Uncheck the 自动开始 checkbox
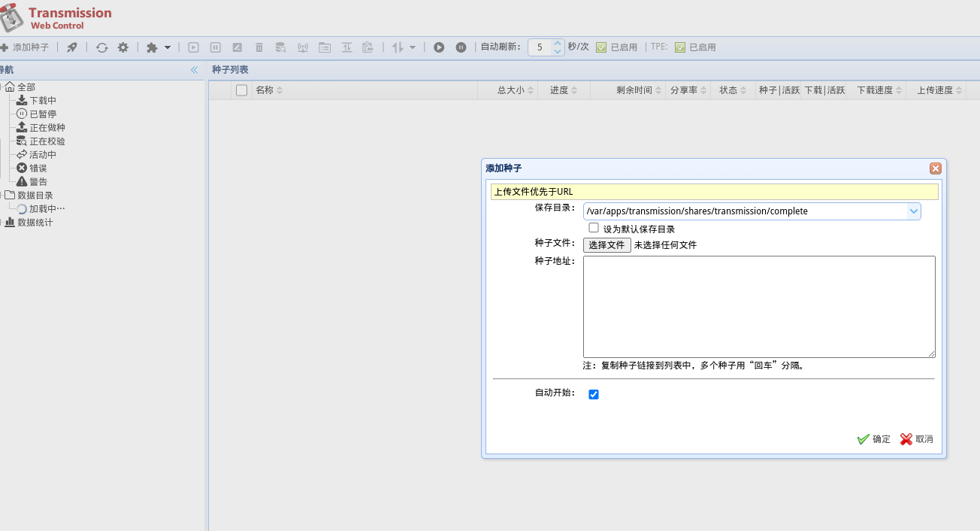This screenshot has height=531, width=980. click(x=594, y=394)
